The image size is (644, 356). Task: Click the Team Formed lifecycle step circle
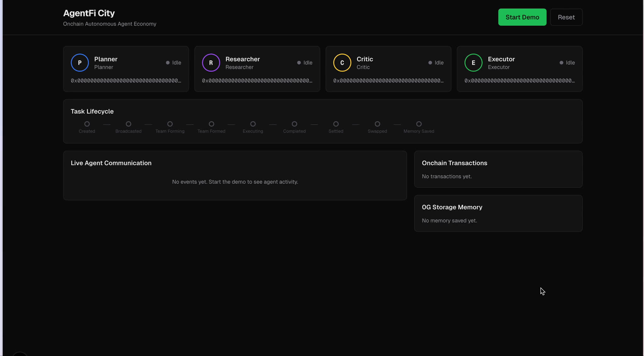211,124
